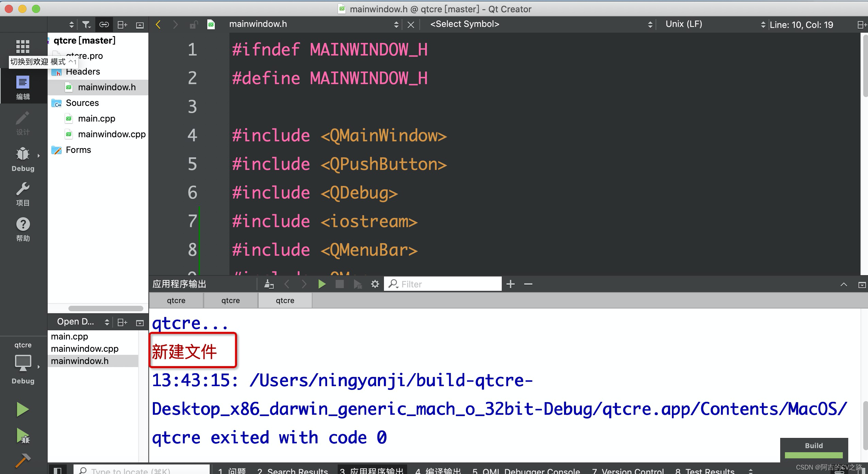Open the Open Documents view dropdown
The height and width of the screenshot is (474, 868).
(83, 322)
